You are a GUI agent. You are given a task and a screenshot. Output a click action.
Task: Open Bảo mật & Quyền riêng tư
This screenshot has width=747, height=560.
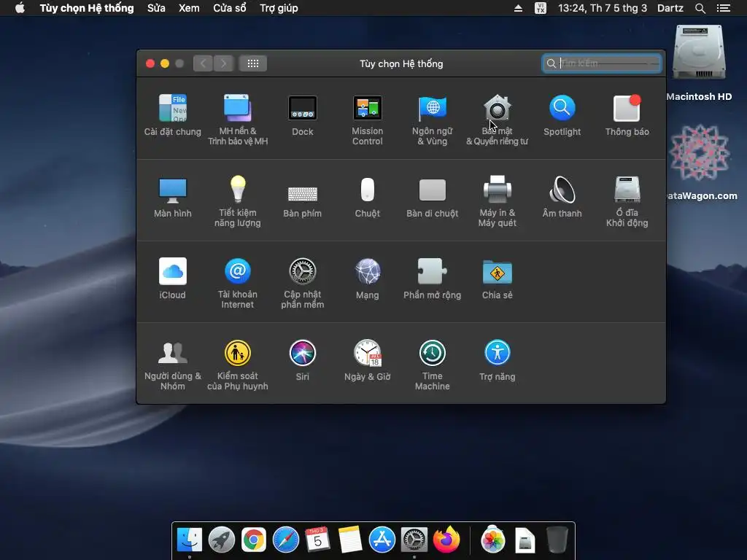(x=497, y=120)
